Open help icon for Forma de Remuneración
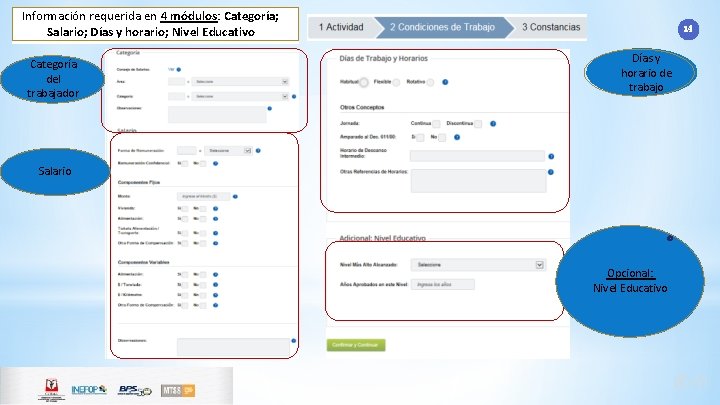This screenshot has width=720, height=405. [258, 151]
